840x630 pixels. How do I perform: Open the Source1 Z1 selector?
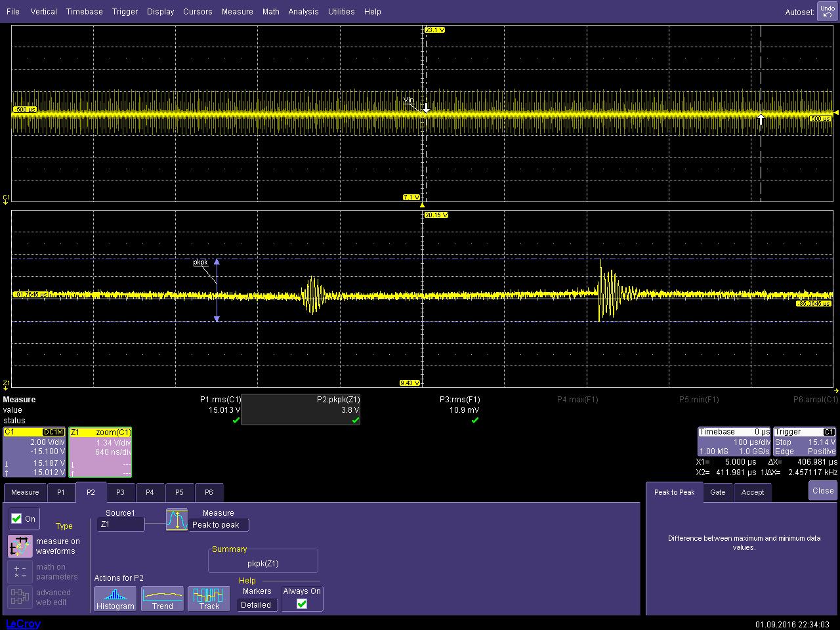[121, 524]
